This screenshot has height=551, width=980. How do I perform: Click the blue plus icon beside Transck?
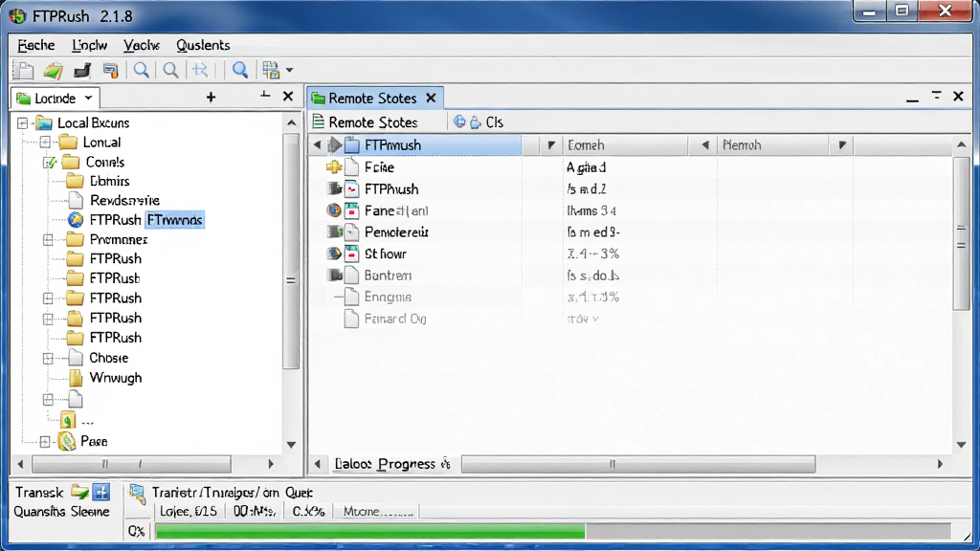[100, 493]
